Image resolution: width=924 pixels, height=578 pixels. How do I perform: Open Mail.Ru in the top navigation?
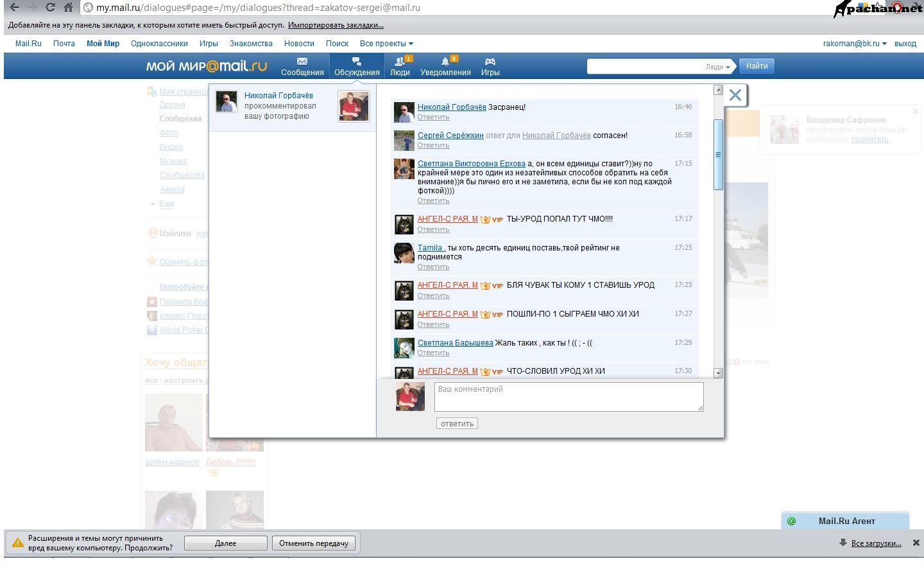(28, 44)
